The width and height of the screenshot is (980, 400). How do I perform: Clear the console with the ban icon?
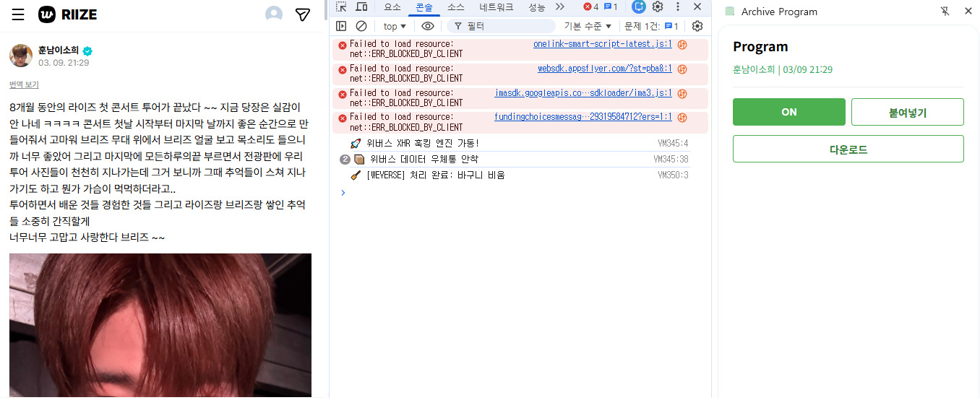(361, 26)
